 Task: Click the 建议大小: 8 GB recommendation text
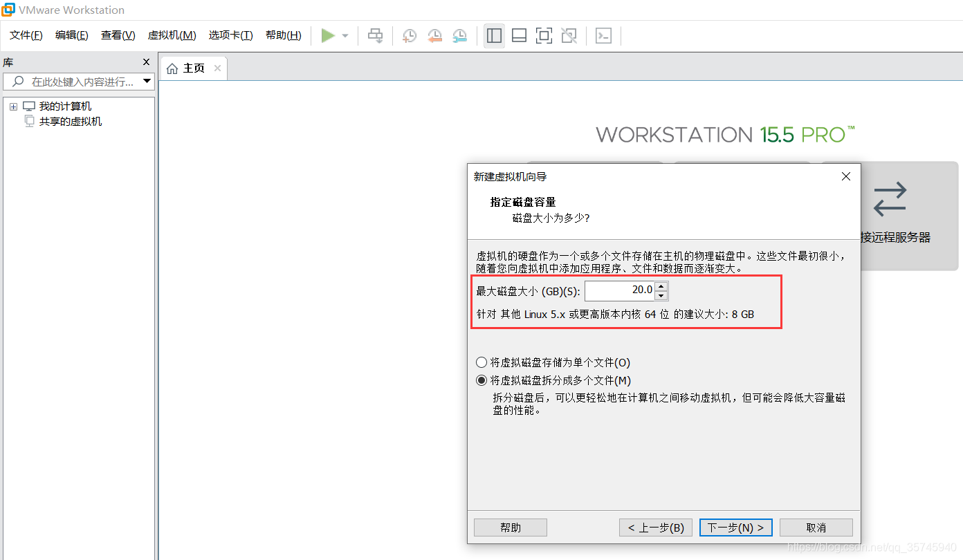coord(719,314)
